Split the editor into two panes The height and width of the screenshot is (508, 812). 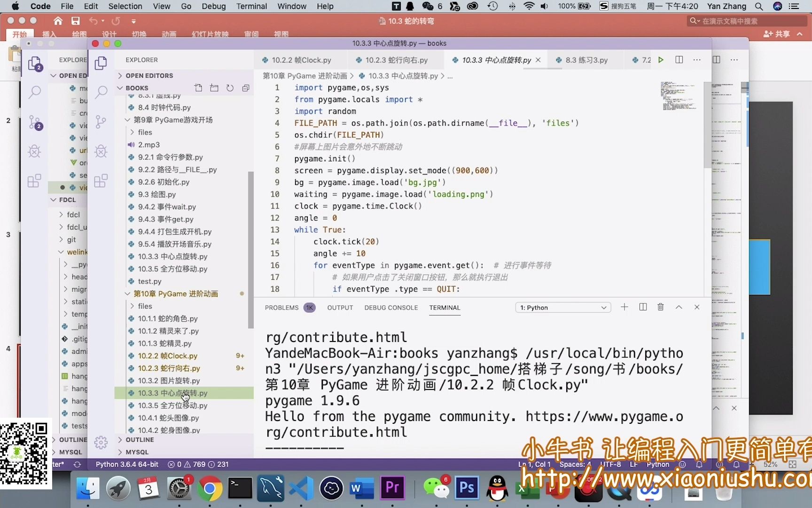tap(679, 60)
